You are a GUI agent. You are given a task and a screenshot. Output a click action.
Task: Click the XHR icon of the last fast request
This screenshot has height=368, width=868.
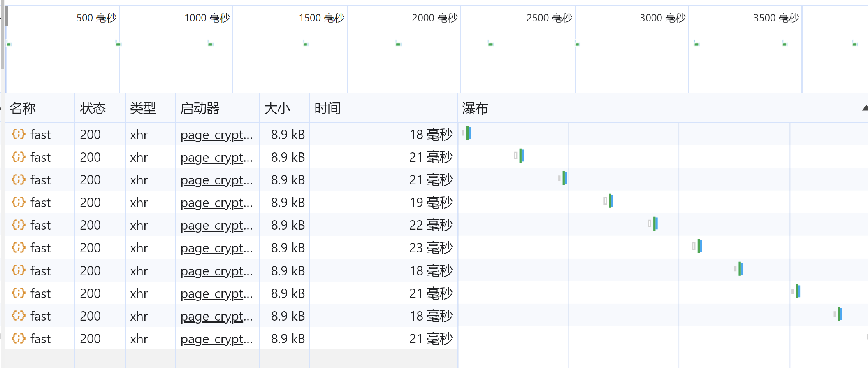[18, 338]
